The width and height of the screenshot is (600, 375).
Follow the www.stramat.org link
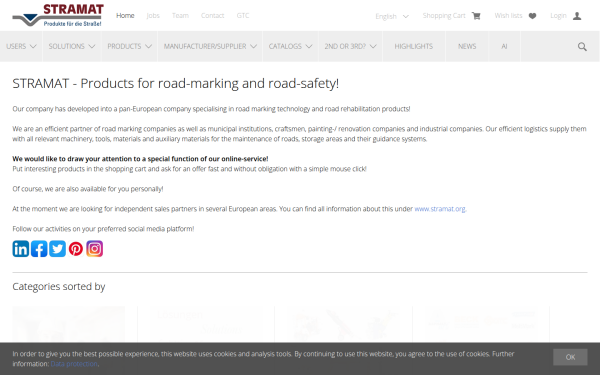(x=440, y=209)
